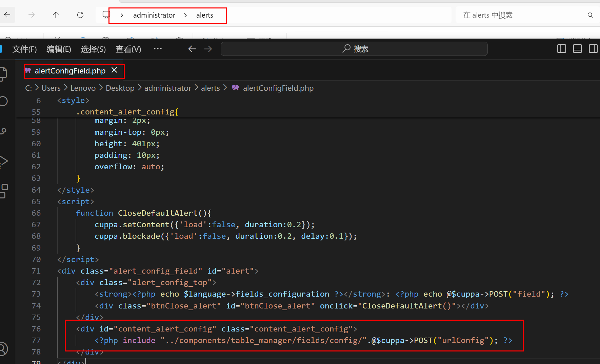Viewport: 600px width, 364px height.
Task: Toggle primary sidebar layout icon
Action: (x=562, y=49)
